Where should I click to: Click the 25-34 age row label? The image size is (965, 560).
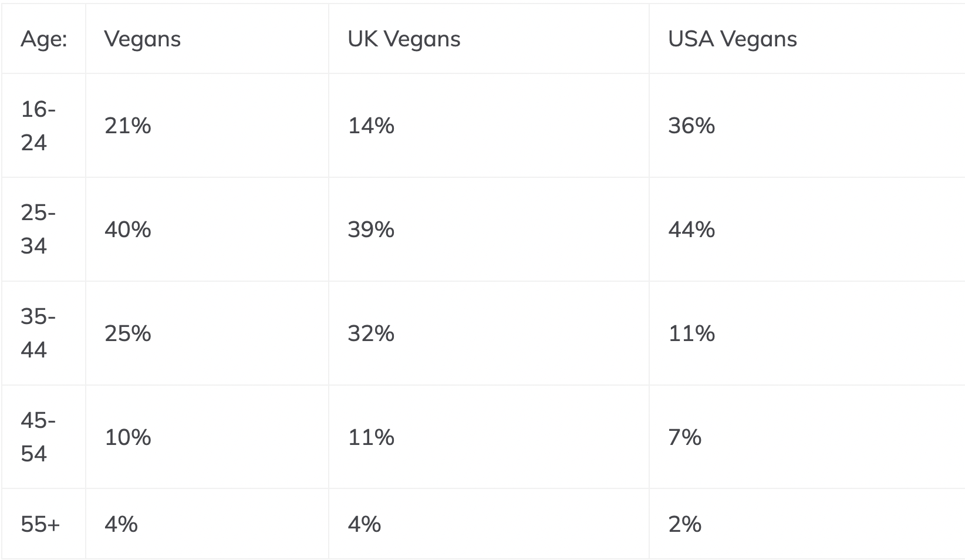pyautogui.click(x=38, y=230)
